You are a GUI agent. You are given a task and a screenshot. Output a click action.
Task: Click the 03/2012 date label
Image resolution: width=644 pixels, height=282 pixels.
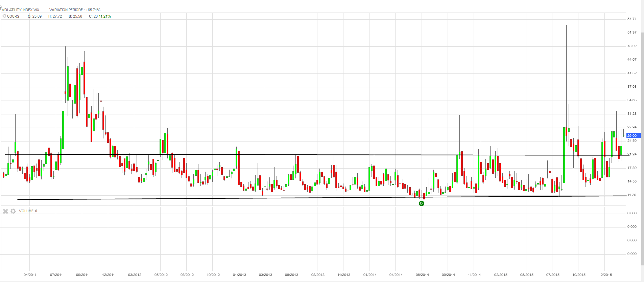coord(135,275)
